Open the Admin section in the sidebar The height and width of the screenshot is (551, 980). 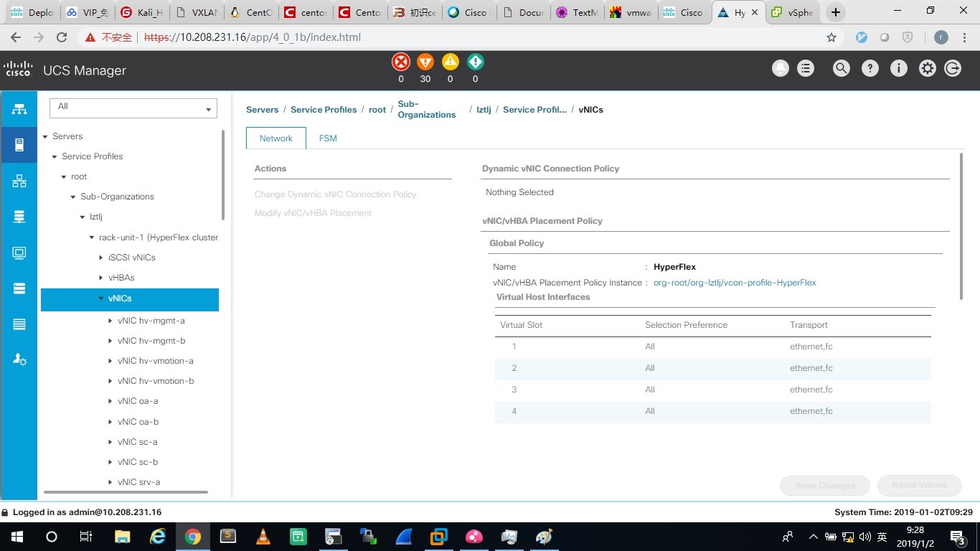point(19,360)
